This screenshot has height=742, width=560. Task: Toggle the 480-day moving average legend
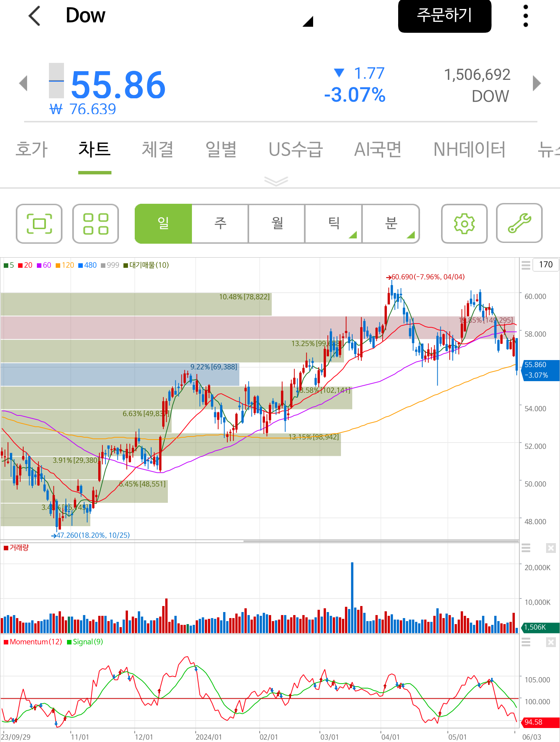tap(87, 265)
